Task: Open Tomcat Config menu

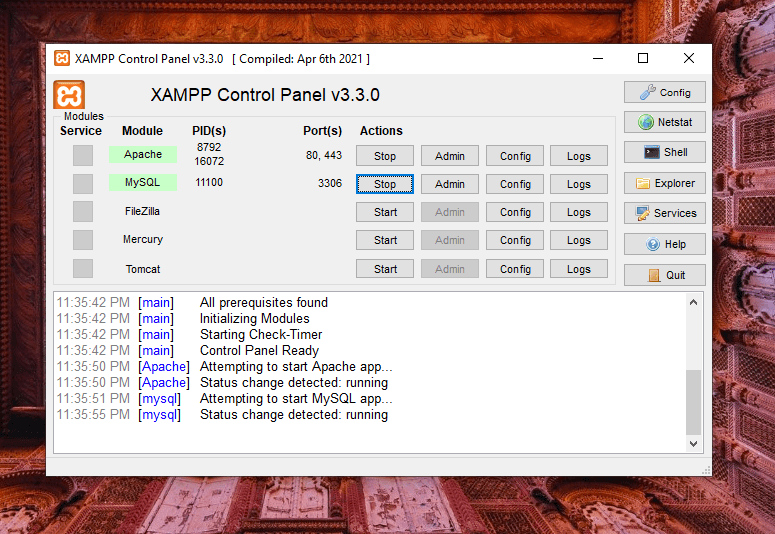Action: (515, 269)
